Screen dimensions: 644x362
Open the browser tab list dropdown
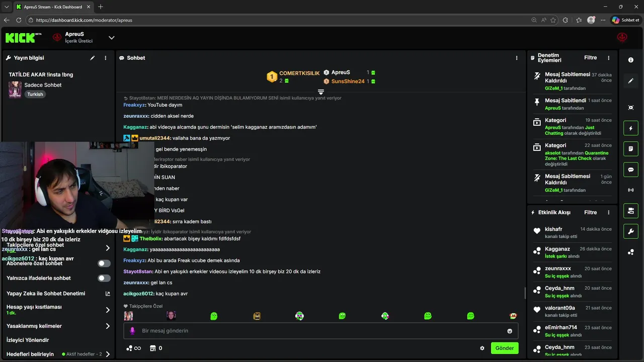[x=6, y=7]
